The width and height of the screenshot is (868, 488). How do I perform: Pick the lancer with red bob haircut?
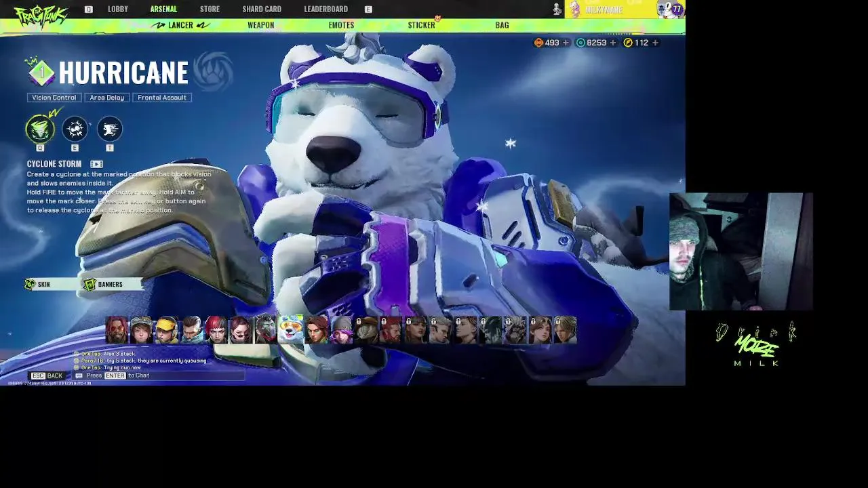coord(216,329)
